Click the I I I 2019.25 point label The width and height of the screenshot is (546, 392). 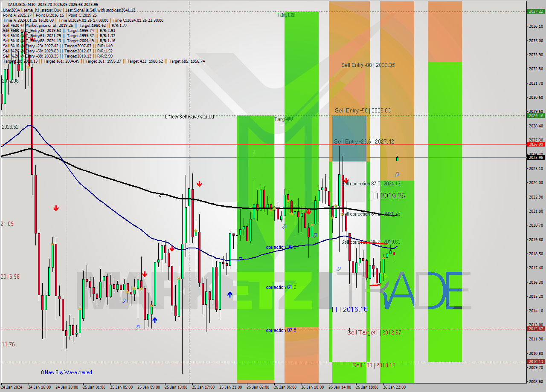(387, 196)
